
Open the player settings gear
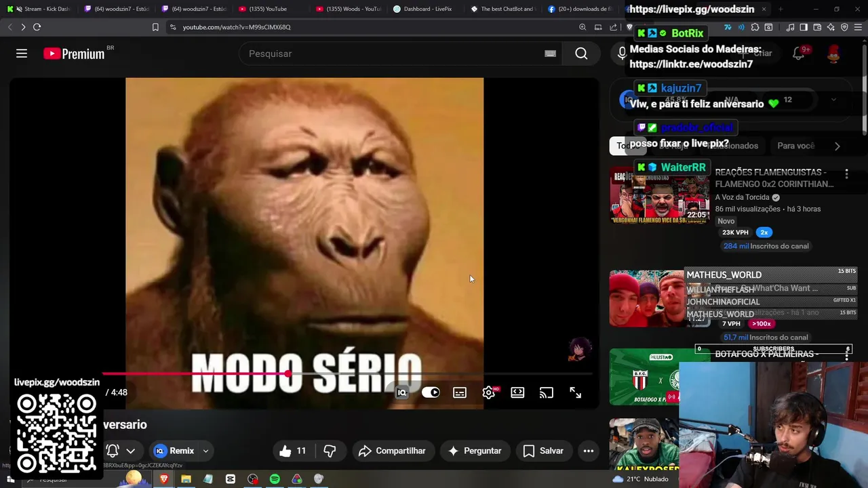[x=489, y=392]
